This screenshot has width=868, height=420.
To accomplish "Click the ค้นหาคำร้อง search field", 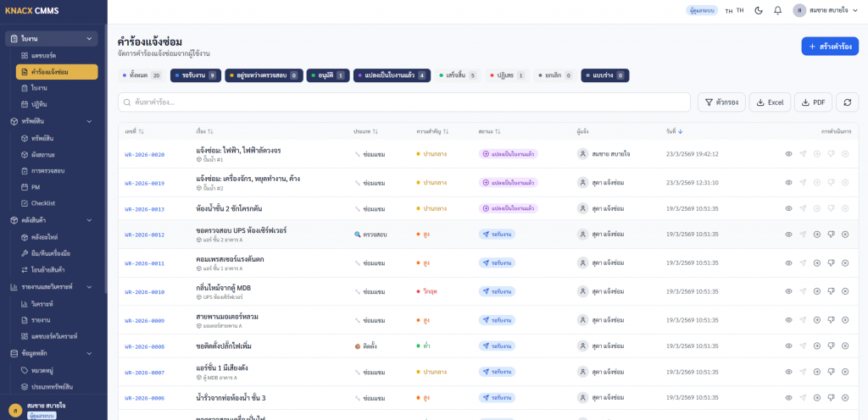I will click(x=404, y=102).
